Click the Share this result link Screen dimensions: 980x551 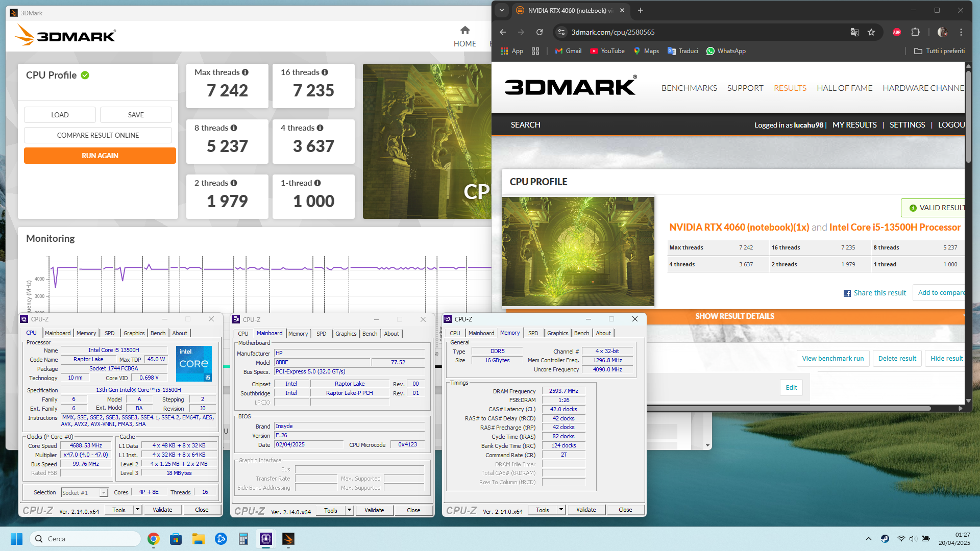[x=880, y=293]
